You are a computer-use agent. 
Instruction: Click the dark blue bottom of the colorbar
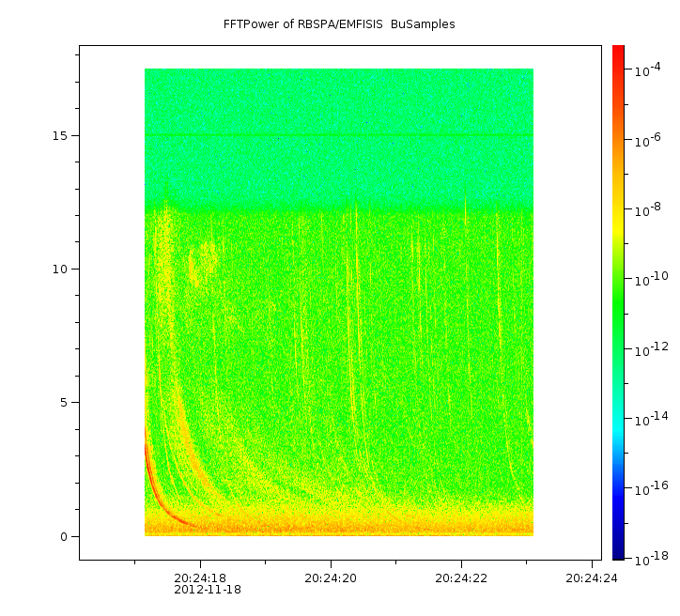[x=618, y=550]
